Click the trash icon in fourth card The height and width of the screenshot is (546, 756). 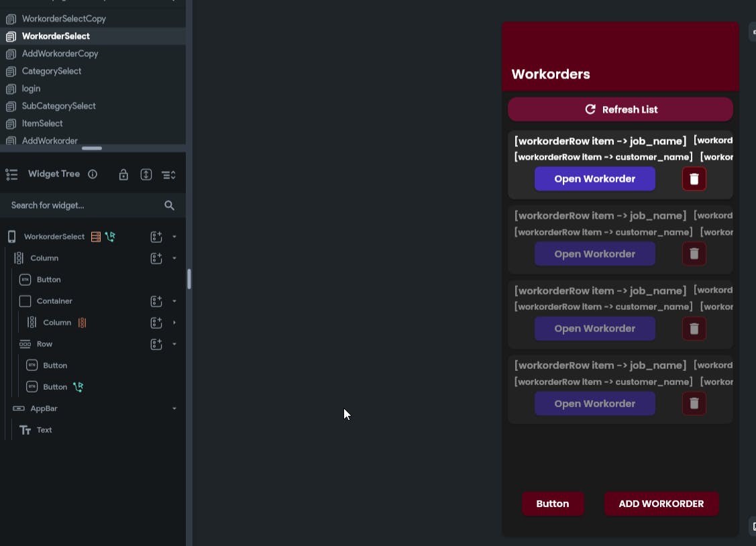(x=694, y=404)
